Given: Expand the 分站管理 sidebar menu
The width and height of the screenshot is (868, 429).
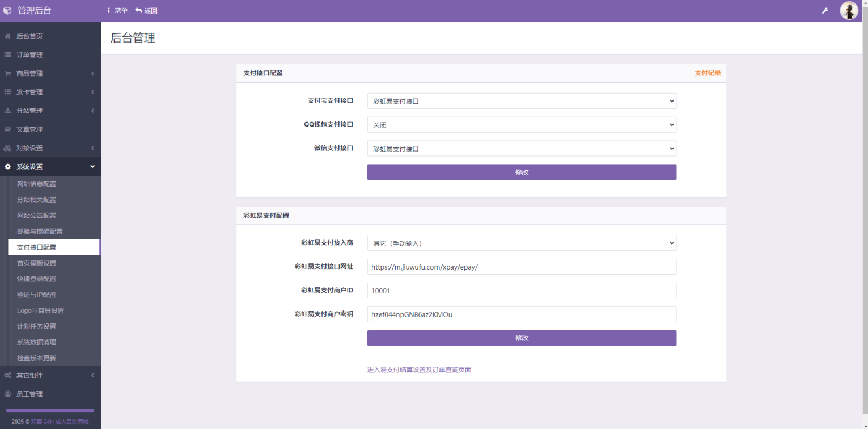Looking at the screenshot, I should point(50,111).
